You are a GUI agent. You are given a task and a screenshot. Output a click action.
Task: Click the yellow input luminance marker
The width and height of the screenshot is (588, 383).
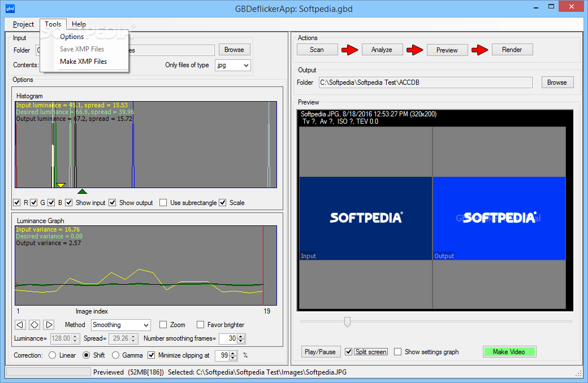click(x=60, y=185)
